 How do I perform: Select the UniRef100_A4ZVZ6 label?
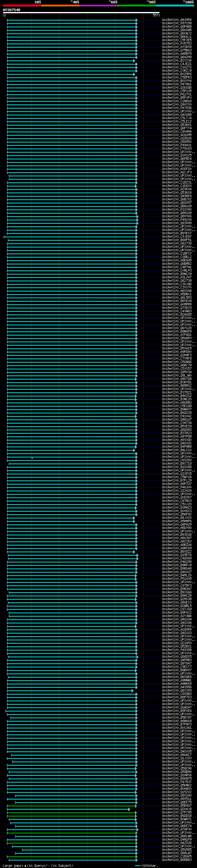coord(177,843)
